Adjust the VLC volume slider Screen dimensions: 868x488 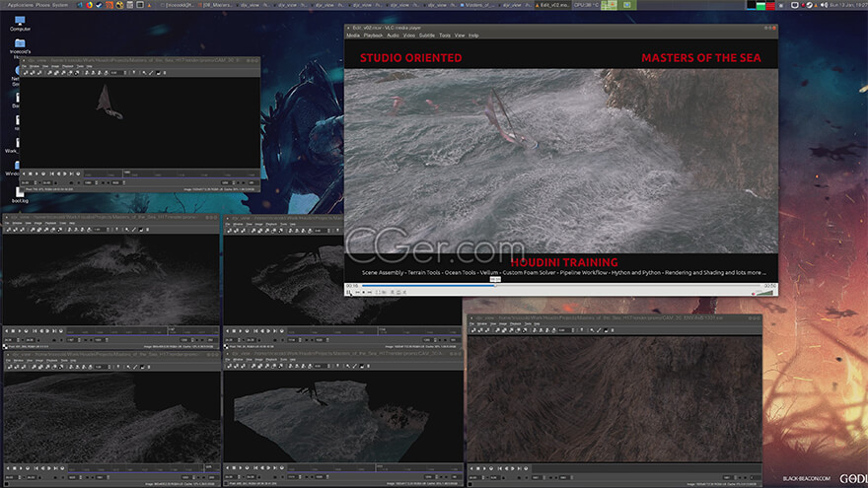pyautogui.click(x=765, y=292)
